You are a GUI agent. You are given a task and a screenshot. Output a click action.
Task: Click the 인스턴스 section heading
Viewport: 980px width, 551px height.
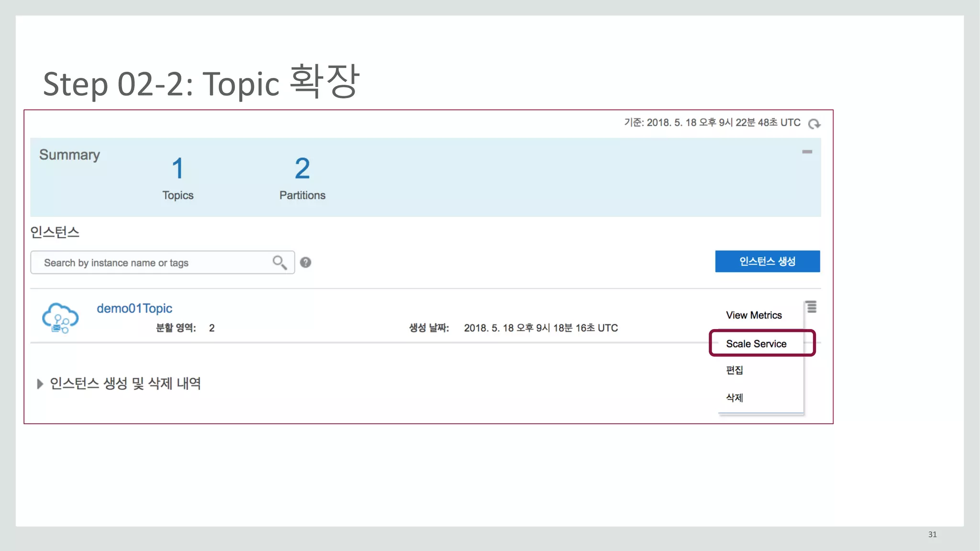click(55, 232)
